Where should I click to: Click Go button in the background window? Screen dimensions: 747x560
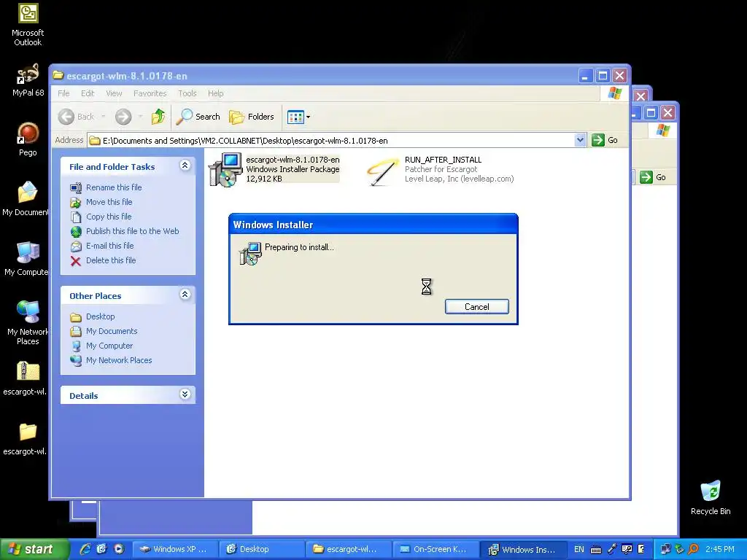653,177
